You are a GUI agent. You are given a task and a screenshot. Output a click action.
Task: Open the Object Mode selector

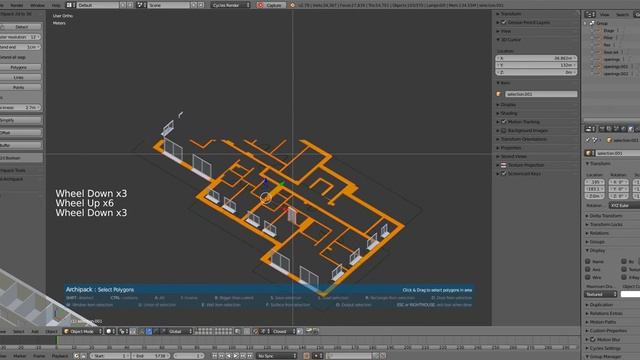click(83, 331)
